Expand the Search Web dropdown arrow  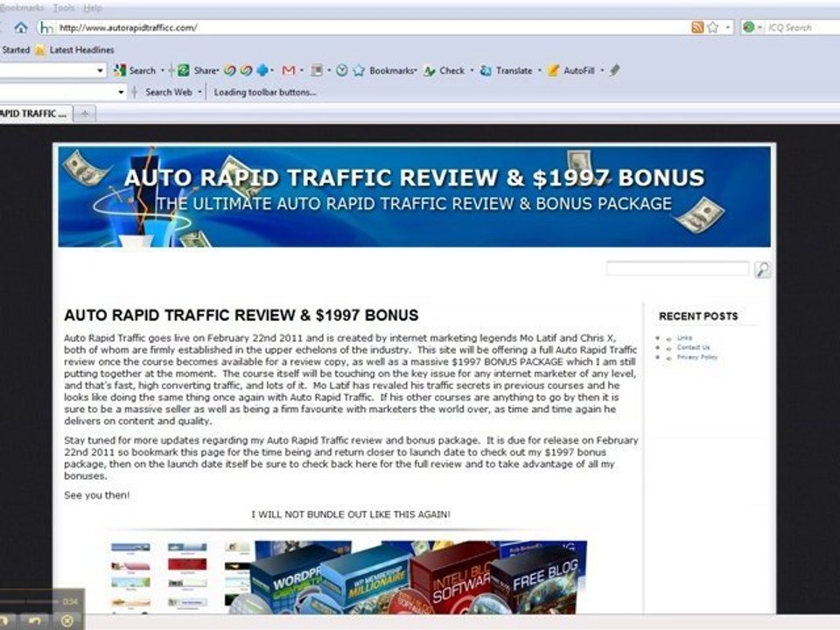click(x=199, y=92)
